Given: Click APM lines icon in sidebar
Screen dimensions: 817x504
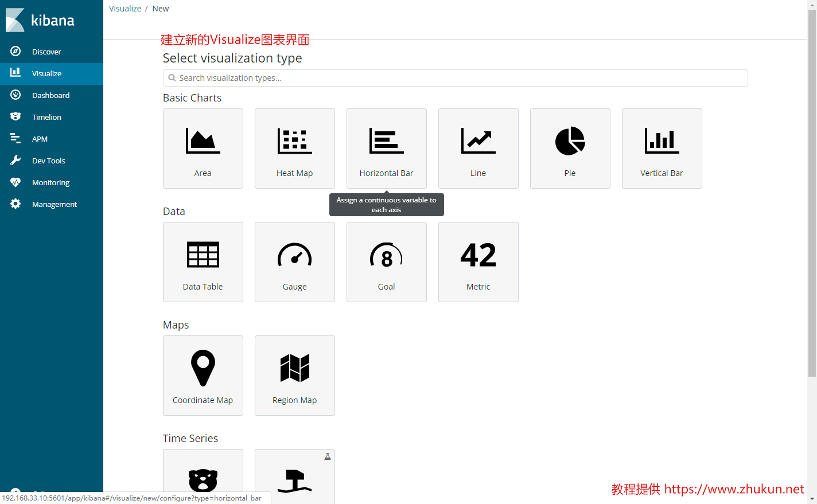Looking at the screenshot, I should tap(15, 138).
